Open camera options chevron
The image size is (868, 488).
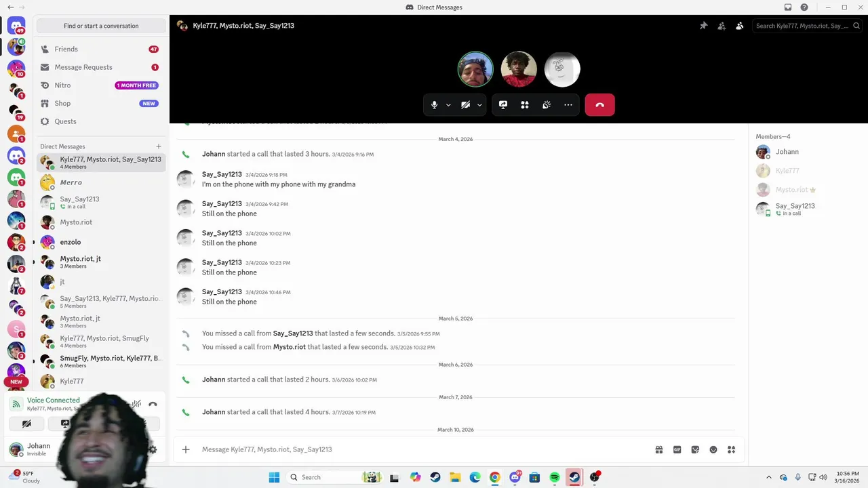tap(479, 105)
